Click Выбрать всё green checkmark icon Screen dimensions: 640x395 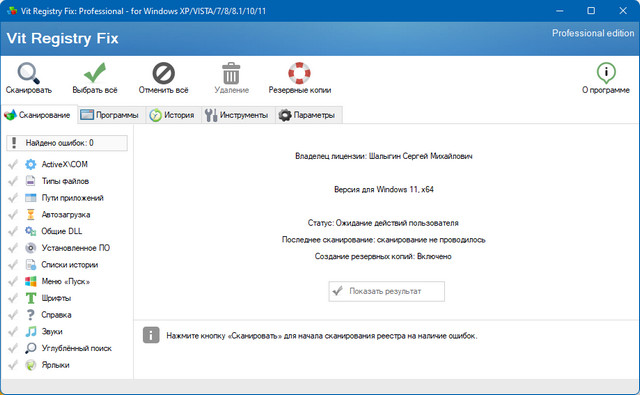[x=95, y=73]
